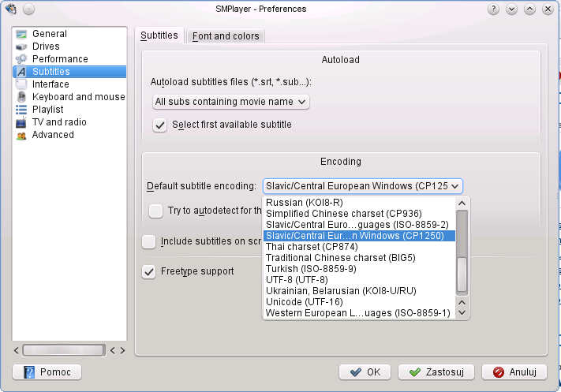Click the Advanced category icon
The image size is (561, 392).
(21, 136)
